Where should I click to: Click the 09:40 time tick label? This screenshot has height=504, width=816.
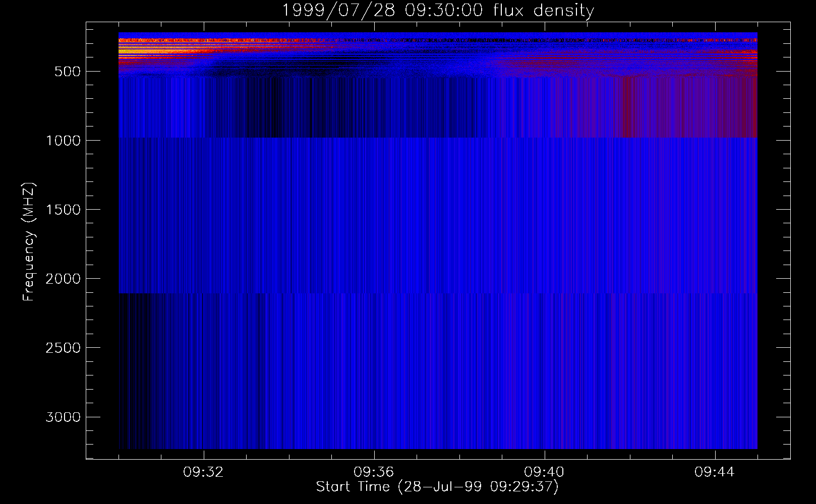[x=544, y=472]
